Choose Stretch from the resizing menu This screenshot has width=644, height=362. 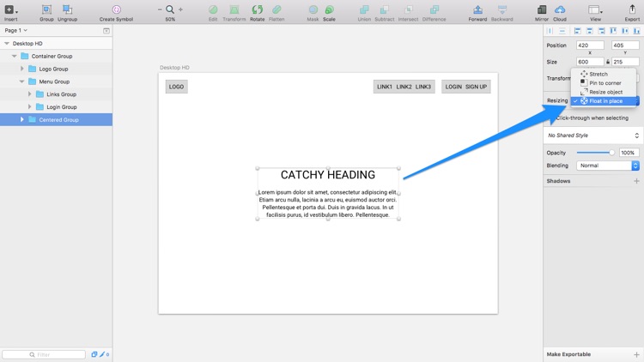pos(598,74)
